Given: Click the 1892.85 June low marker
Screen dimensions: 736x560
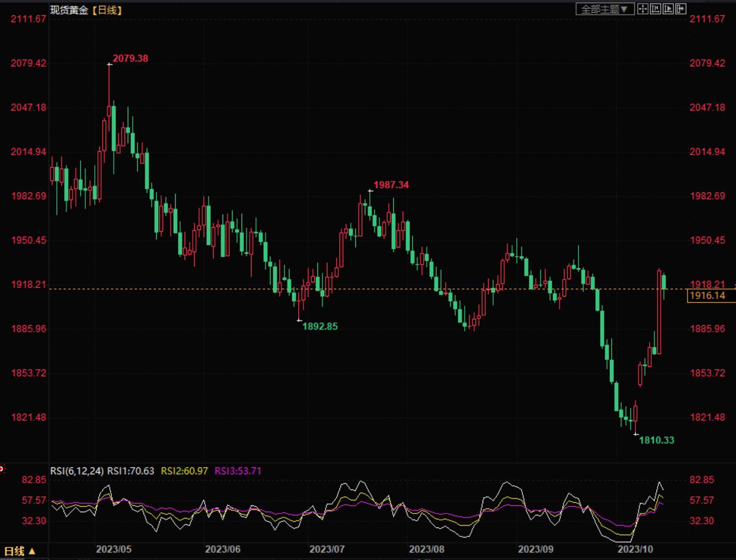Looking at the screenshot, I should 320,326.
